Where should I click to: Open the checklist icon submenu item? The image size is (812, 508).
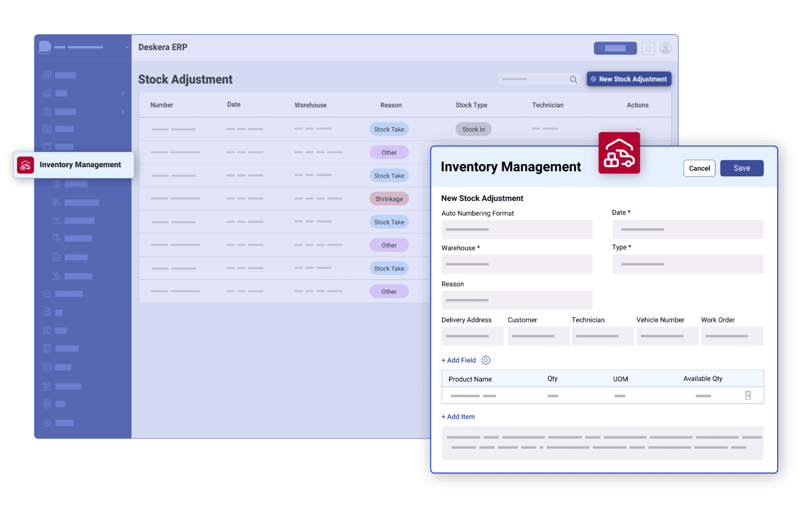pos(56,257)
